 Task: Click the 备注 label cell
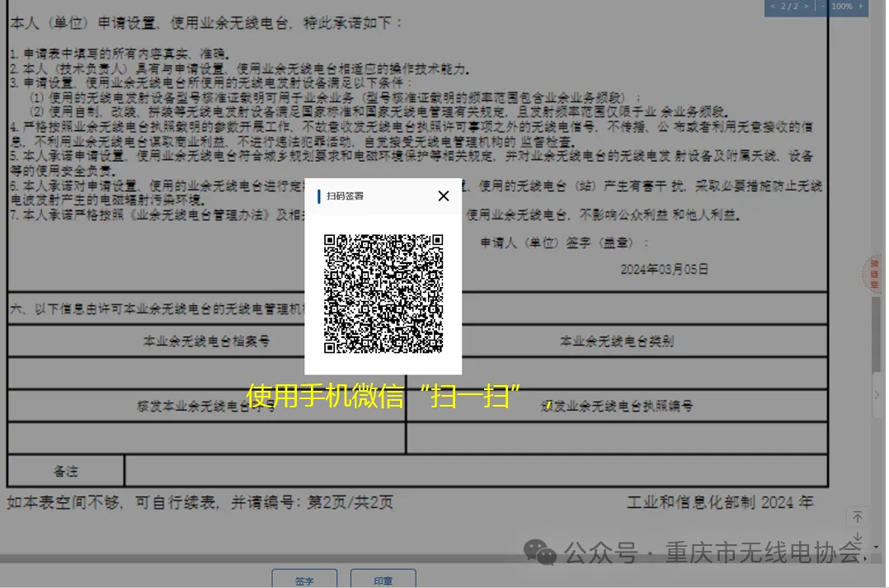pyautogui.click(x=66, y=471)
